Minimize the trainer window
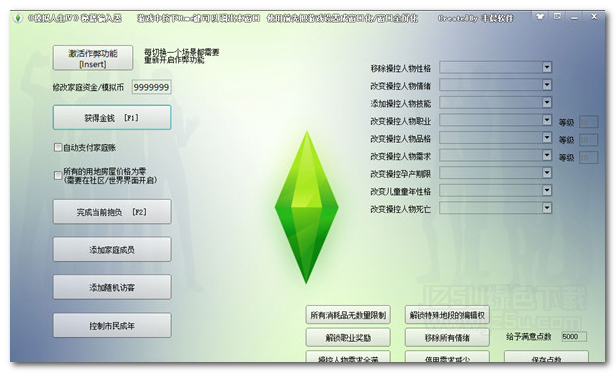Viewport: 616px width, 373px height. [574, 17]
